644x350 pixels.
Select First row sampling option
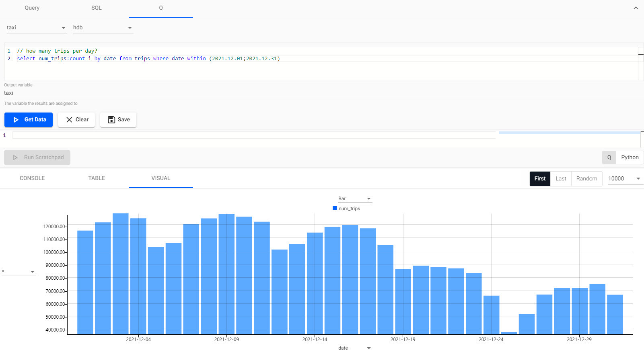(x=540, y=179)
